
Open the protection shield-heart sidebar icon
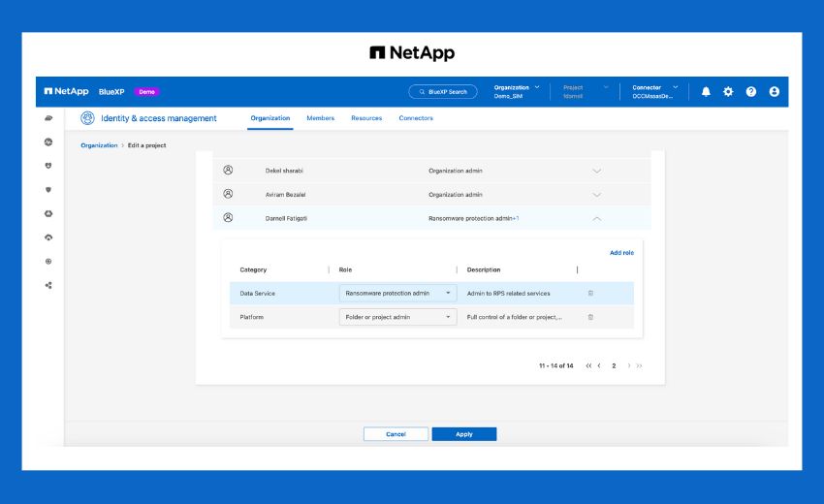pos(48,166)
